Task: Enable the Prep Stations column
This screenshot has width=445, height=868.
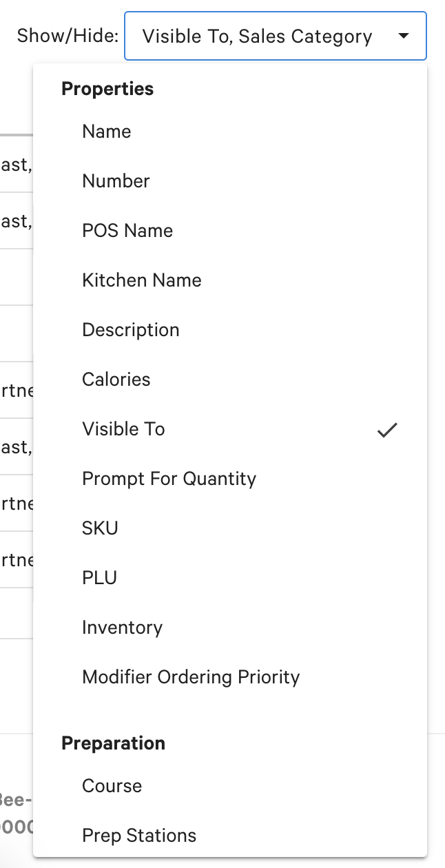Action: tap(139, 836)
